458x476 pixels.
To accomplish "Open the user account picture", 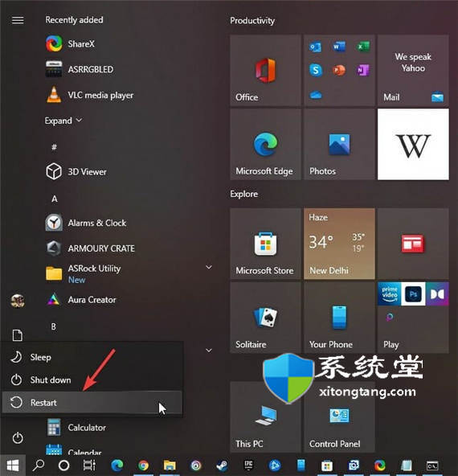I will [18, 301].
